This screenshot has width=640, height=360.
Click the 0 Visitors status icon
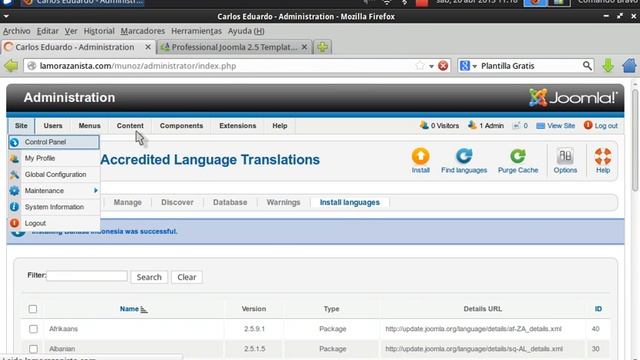tap(424, 125)
